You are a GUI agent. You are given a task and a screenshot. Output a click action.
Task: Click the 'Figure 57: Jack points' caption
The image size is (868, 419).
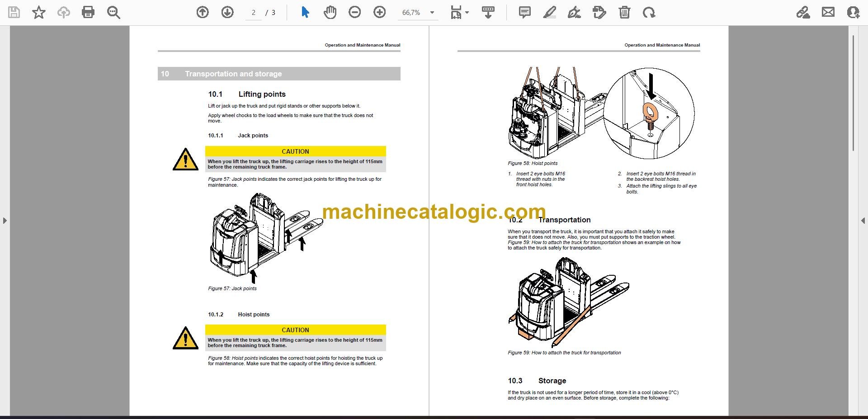click(x=232, y=288)
